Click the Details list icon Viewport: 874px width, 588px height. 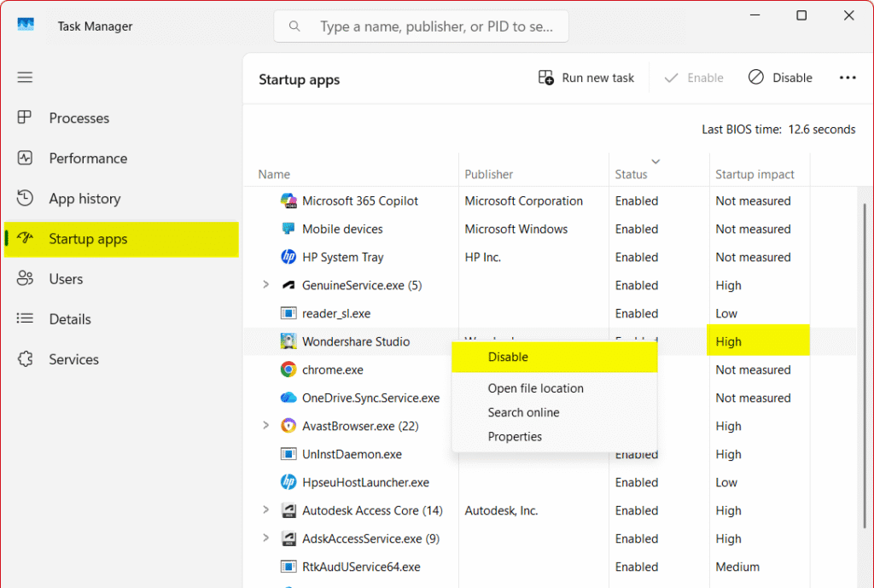coord(25,318)
